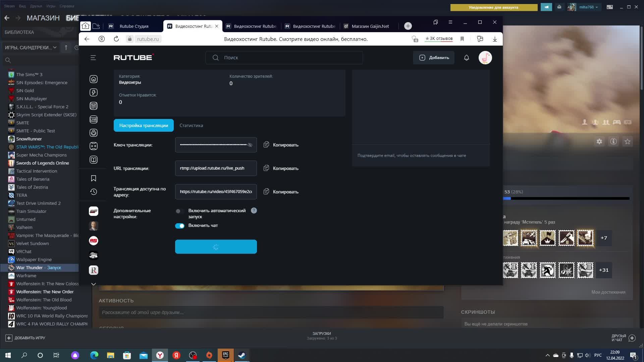
Task: Open the Rutube hamburger menu
Action: coord(93,58)
